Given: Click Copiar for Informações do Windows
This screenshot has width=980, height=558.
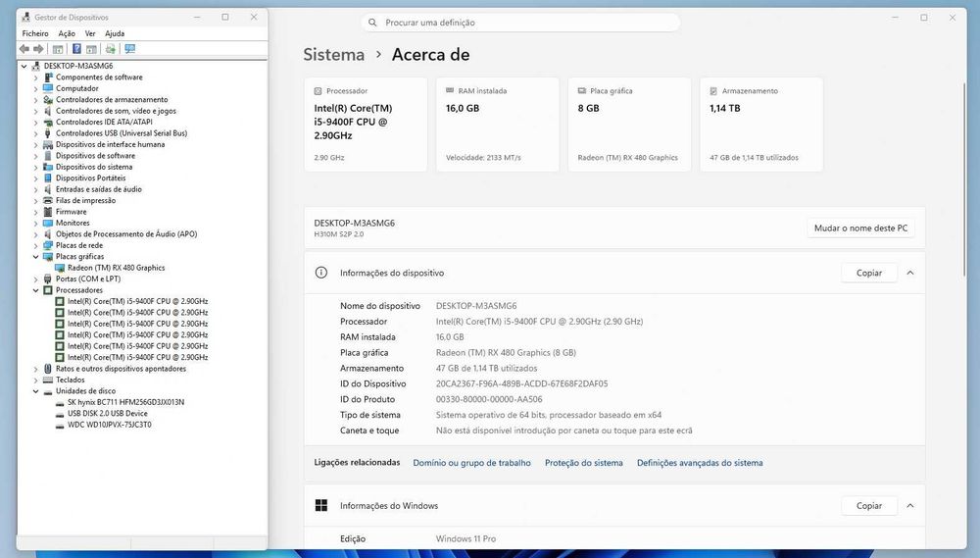Looking at the screenshot, I should pyautogui.click(x=868, y=505).
